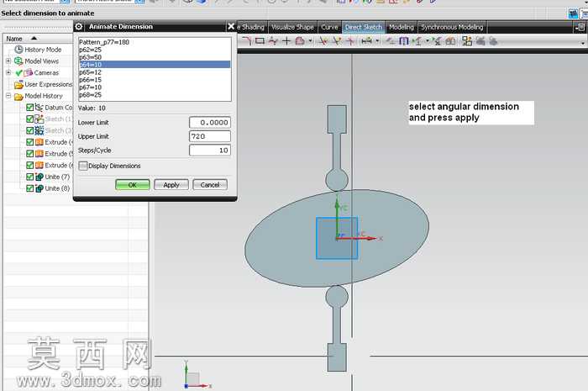Click the Auto Constrain icon
This screenshot has width=588, height=391.
point(417,40)
